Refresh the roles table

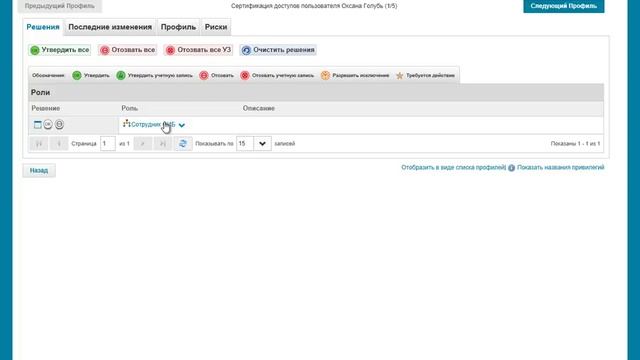(x=183, y=144)
